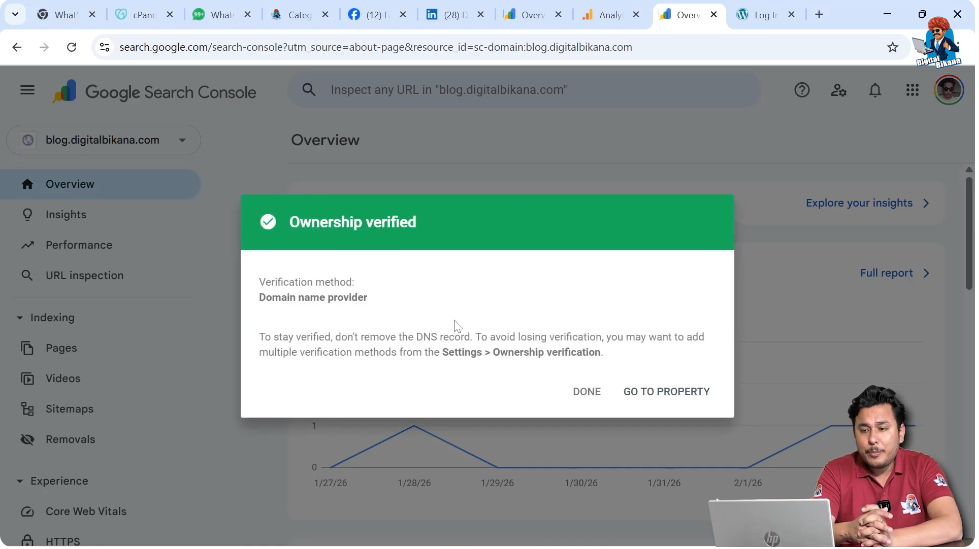Switch to the WordPress Log In tab

[767, 14]
